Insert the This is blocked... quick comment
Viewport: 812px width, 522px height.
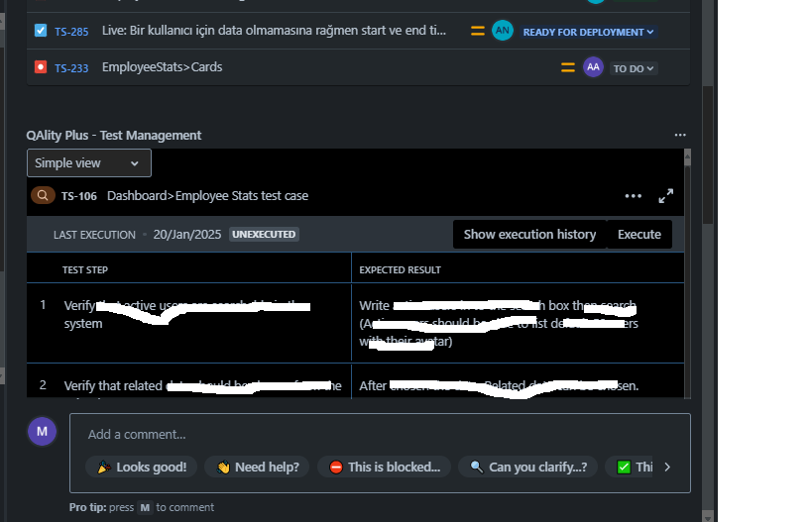[x=385, y=468]
